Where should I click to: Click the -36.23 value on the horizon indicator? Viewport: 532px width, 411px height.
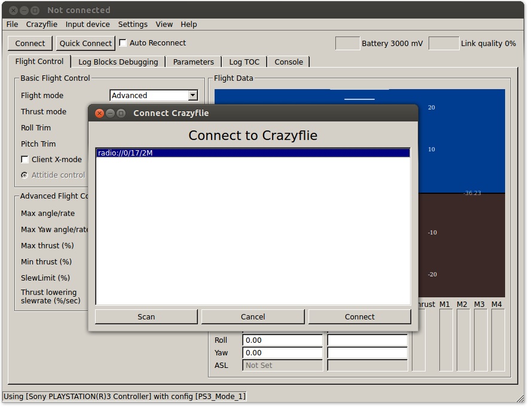pyautogui.click(x=472, y=193)
